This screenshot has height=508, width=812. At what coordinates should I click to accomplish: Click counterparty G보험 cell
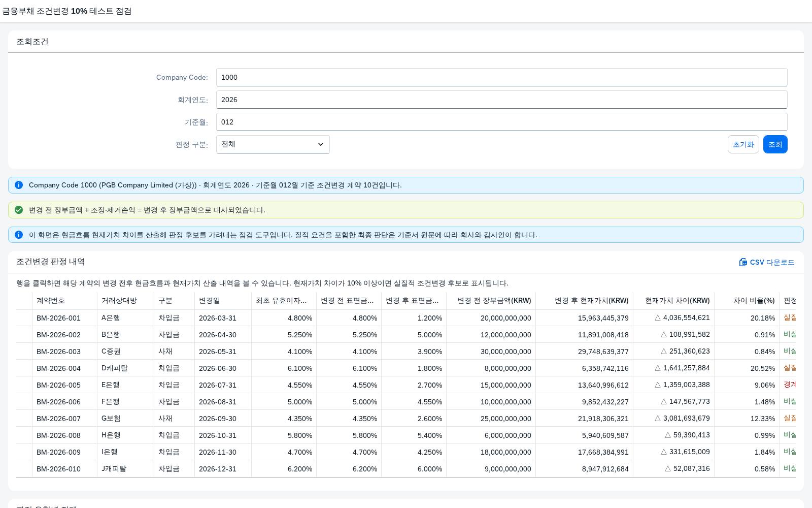125,419
